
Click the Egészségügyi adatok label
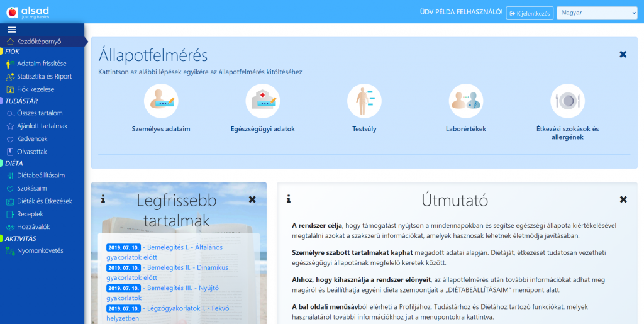click(263, 129)
